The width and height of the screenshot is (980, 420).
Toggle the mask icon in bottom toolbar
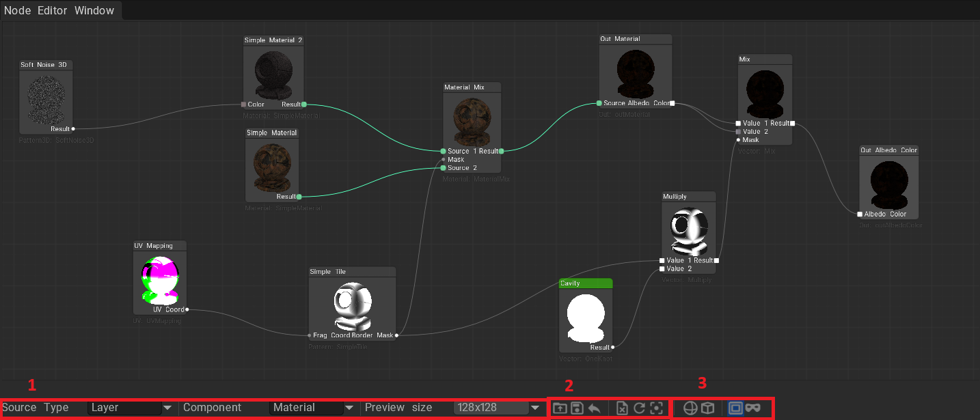pyautogui.click(x=753, y=408)
